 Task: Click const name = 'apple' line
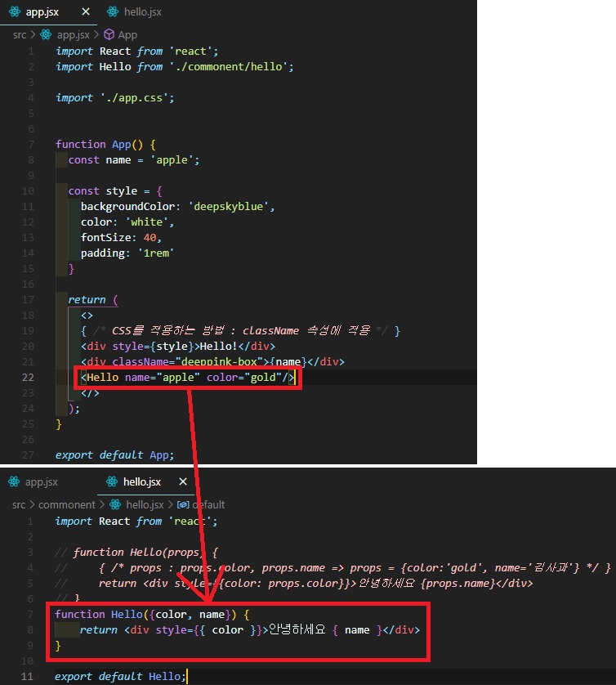[x=134, y=160]
